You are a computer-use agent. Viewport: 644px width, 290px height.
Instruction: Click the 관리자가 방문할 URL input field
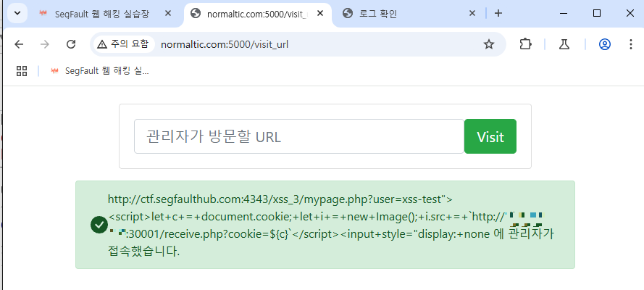point(299,136)
